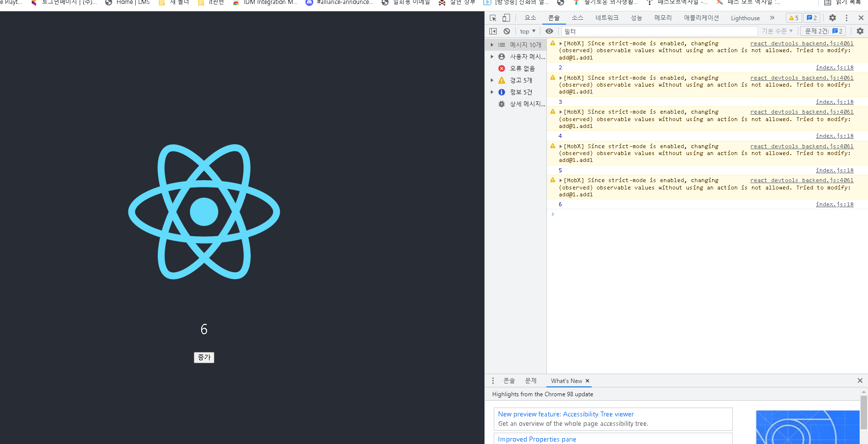Open console settings gear icon

pyautogui.click(x=860, y=31)
